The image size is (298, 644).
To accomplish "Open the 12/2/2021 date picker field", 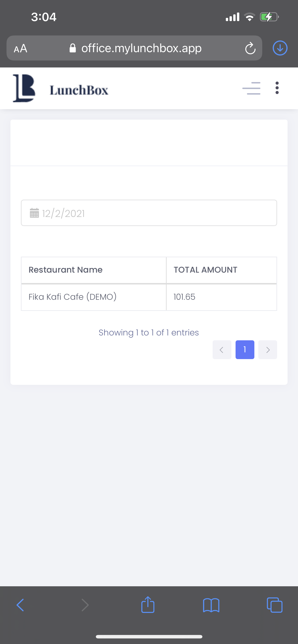I will 149,213.
